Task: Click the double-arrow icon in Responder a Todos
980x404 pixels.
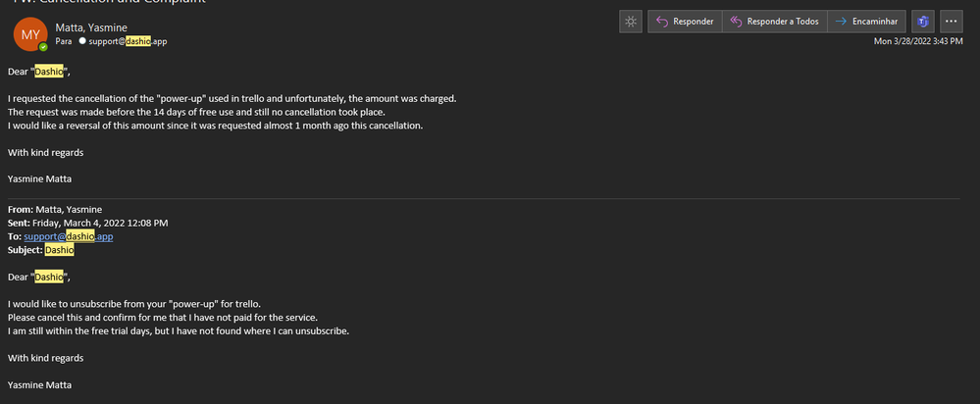Action: coord(737,22)
